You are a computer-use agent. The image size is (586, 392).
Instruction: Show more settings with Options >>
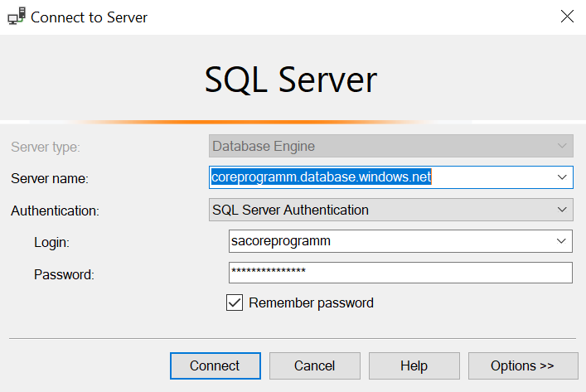[x=522, y=365]
